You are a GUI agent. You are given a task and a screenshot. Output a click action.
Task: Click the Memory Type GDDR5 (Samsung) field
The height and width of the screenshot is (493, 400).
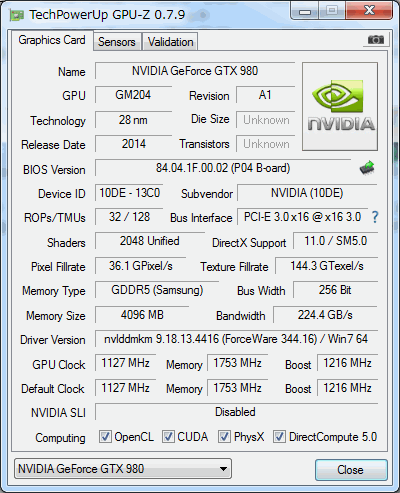point(157,290)
